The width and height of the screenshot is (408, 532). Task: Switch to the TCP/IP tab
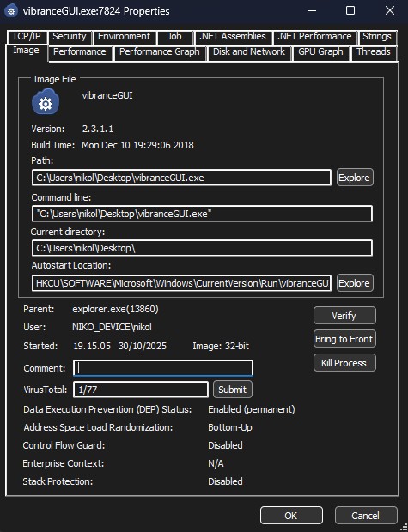point(27,36)
